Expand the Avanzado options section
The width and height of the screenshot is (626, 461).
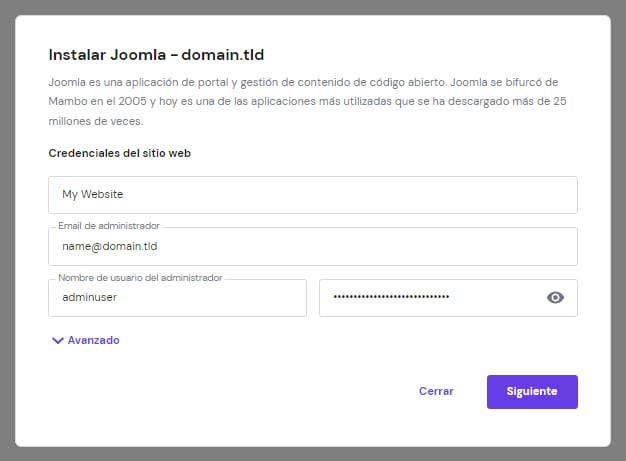click(92, 340)
